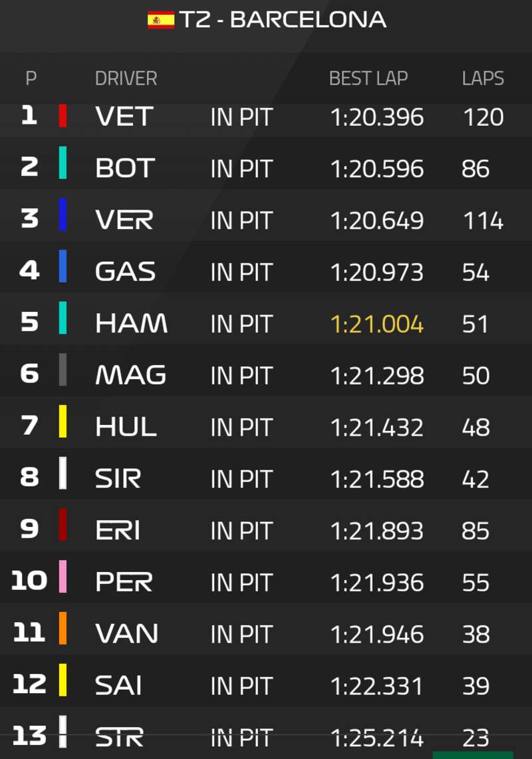Click the pink color bar beside PER
Screen dimensions: 532x759
click(63, 577)
